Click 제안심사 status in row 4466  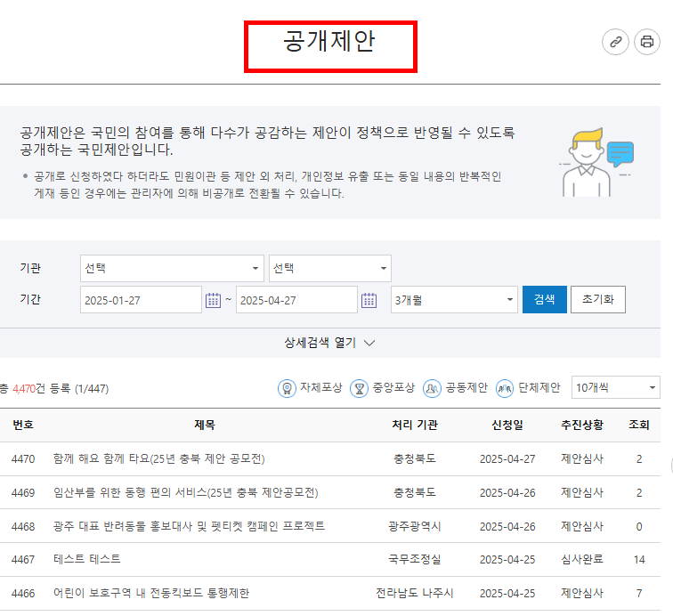point(582,593)
